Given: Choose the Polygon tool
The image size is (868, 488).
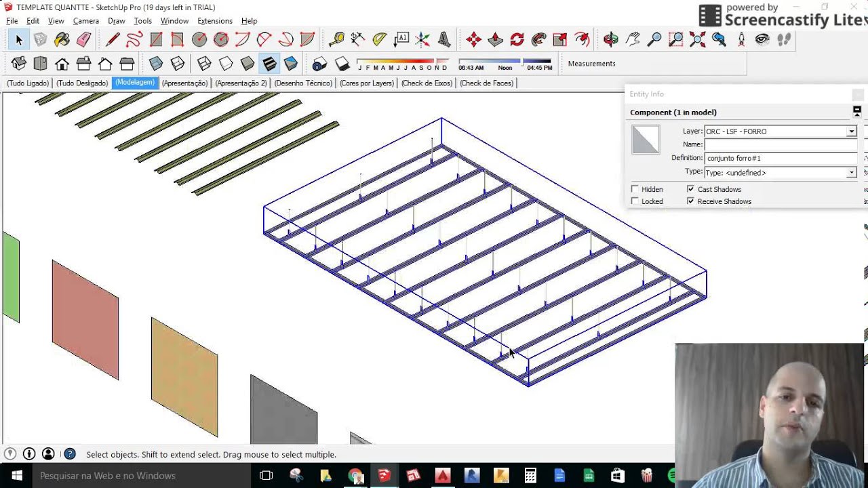Looking at the screenshot, I should click(x=221, y=40).
